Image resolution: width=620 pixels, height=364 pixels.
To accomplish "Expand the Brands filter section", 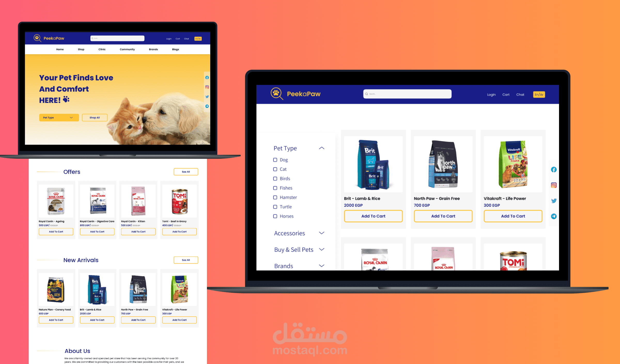I will coord(323,266).
